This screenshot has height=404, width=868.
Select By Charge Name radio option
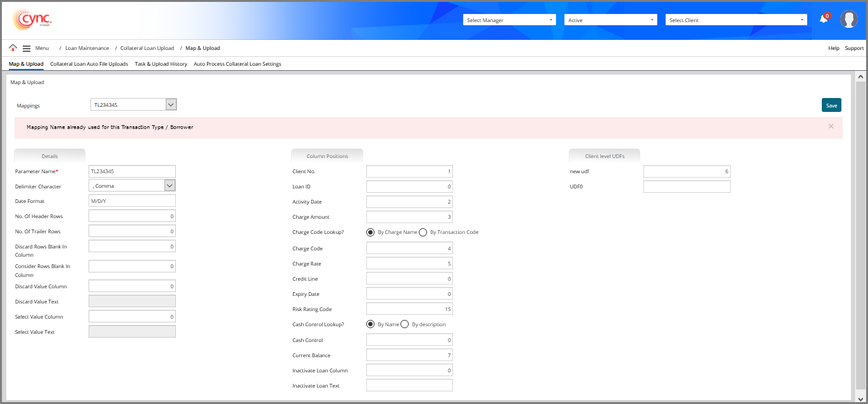(371, 232)
